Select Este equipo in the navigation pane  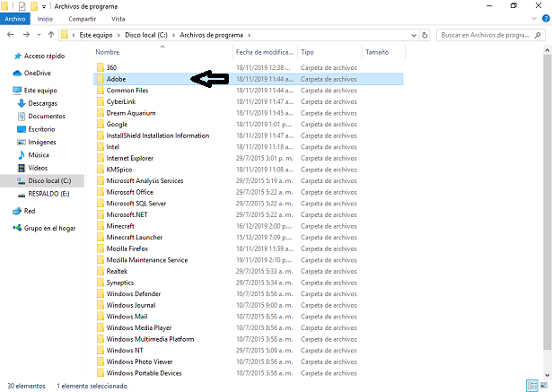(40, 91)
